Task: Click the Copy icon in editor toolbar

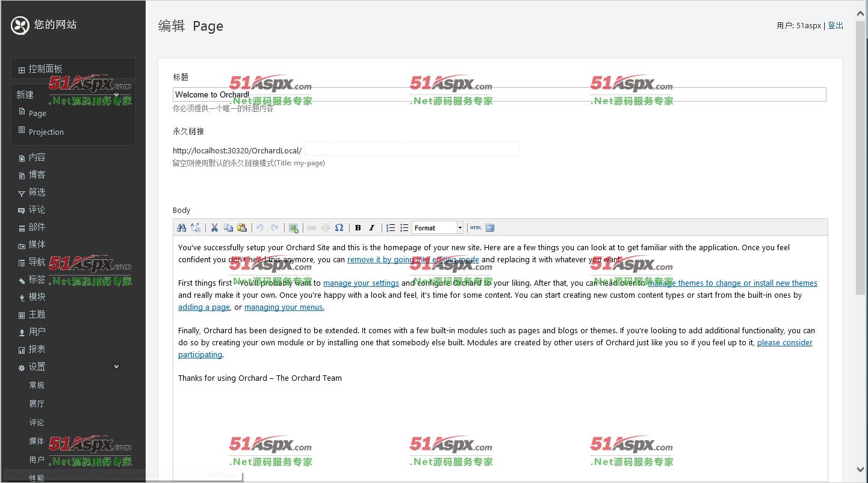Action: [x=228, y=228]
